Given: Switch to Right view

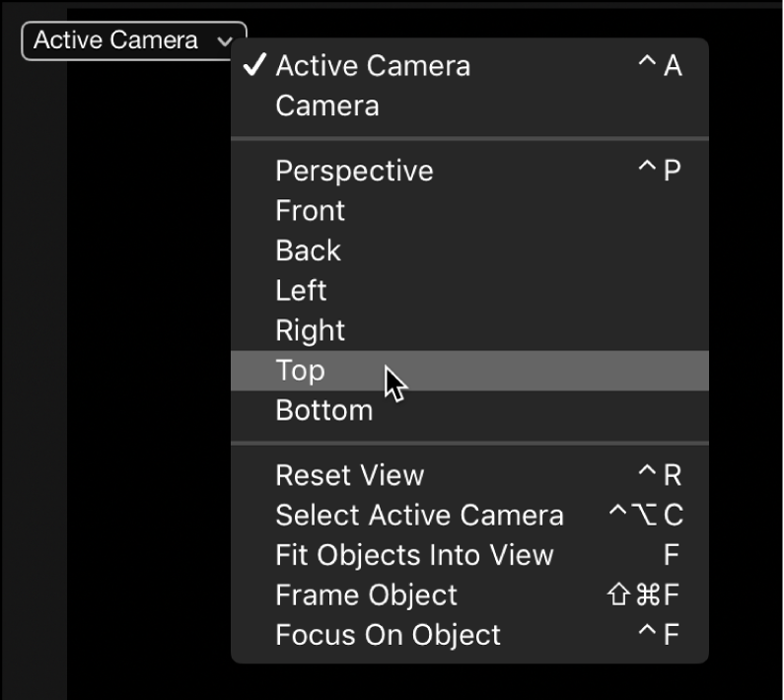Looking at the screenshot, I should [x=311, y=330].
